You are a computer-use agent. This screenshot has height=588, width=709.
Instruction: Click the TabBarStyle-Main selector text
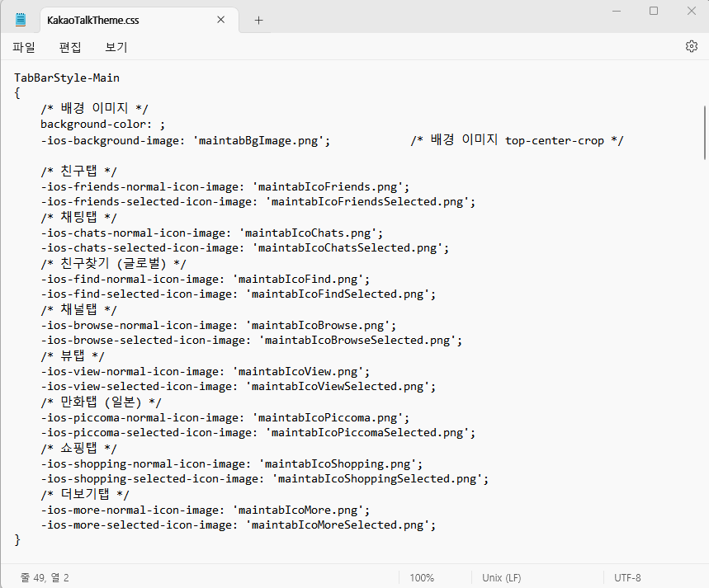tap(67, 78)
